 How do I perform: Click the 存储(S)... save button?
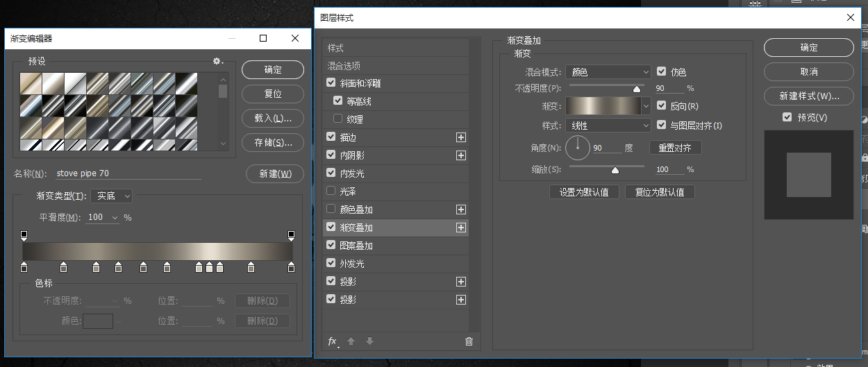[x=273, y=142]
